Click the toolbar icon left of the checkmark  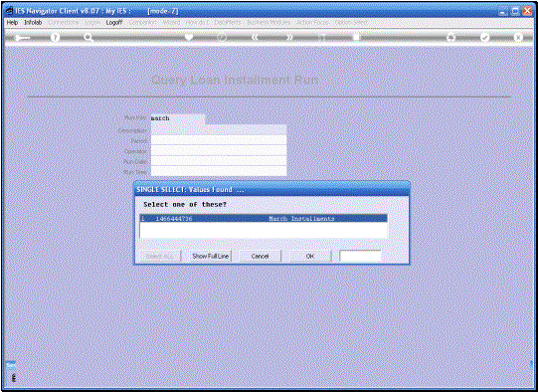coord(451,37)
